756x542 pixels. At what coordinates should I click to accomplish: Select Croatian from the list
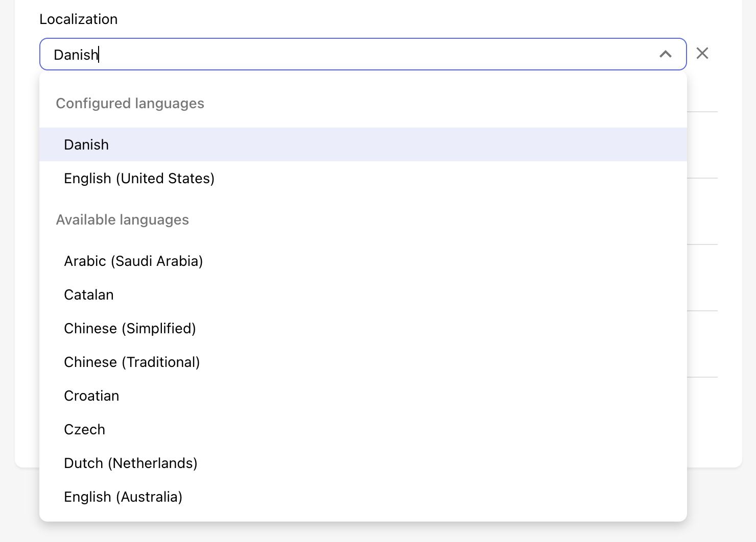[91, 396]
